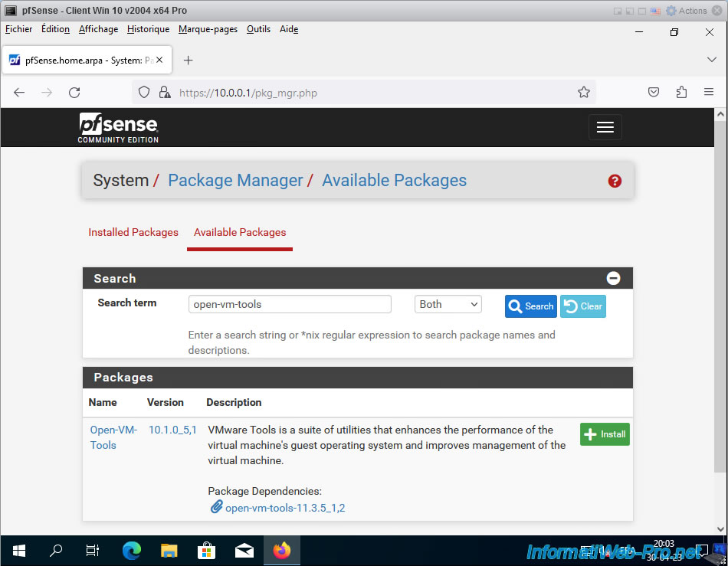Click the page vertical scrollbar

[720, 296]
